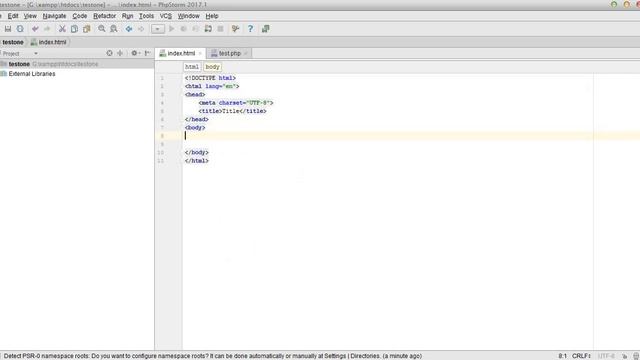640x360 pixels.
Task: Click body breadcrumb above editor
Action: (212, 67)
